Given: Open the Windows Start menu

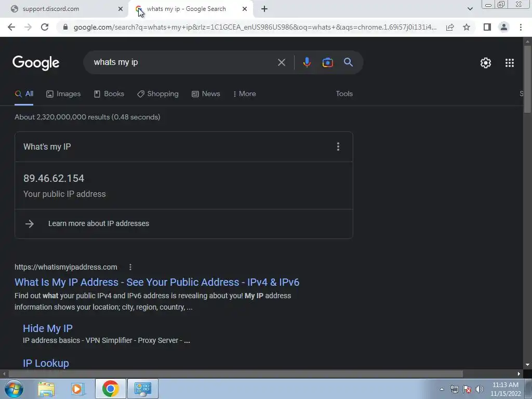Looking at the screenshot, I should pyautogui.click(x=14, y=389).
